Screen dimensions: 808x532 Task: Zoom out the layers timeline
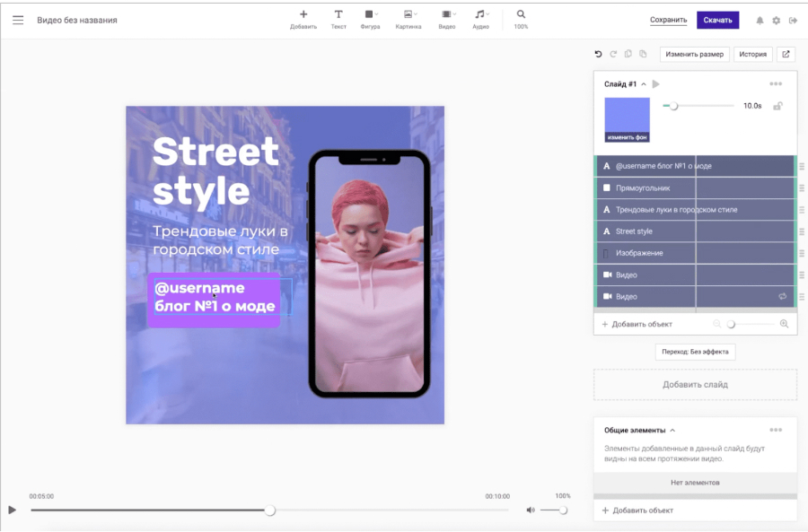[x=716, y=324]
